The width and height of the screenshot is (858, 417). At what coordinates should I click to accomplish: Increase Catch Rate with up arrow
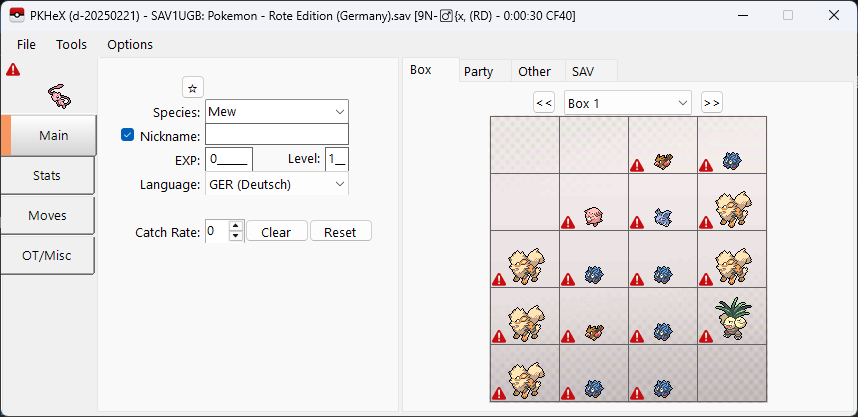236,226
